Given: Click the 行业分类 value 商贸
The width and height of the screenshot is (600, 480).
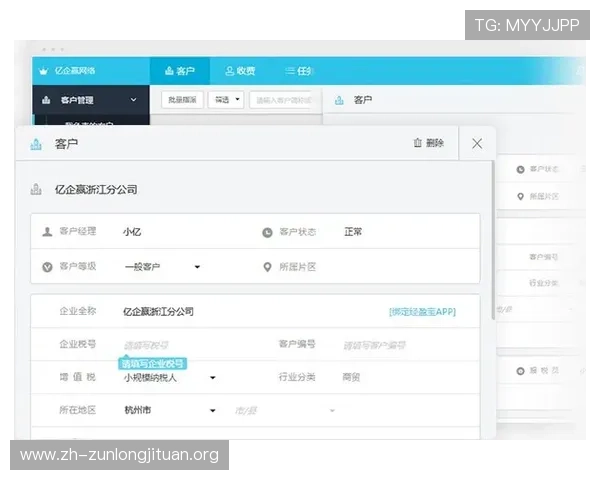Looking at the screenshot, I should (351, 378).
